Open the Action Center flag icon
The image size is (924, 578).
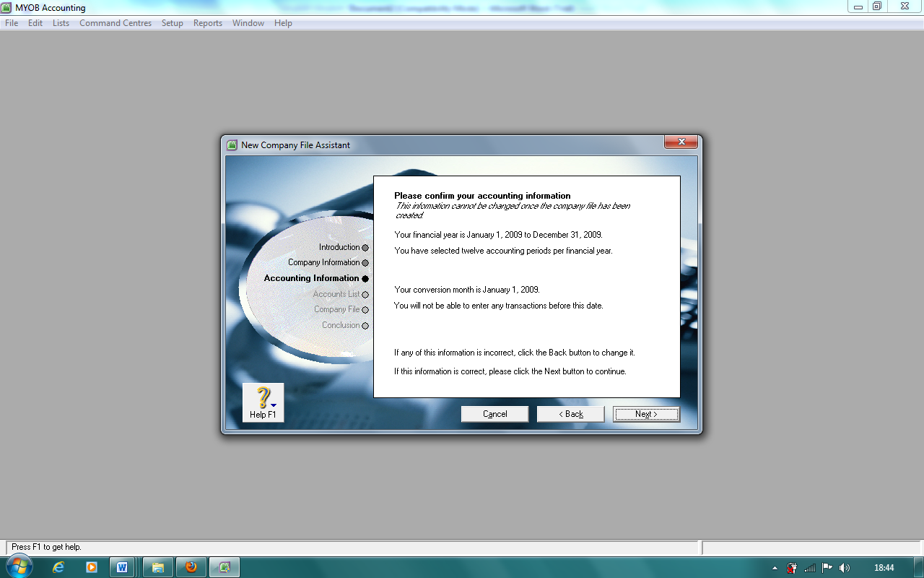point(827,568)
